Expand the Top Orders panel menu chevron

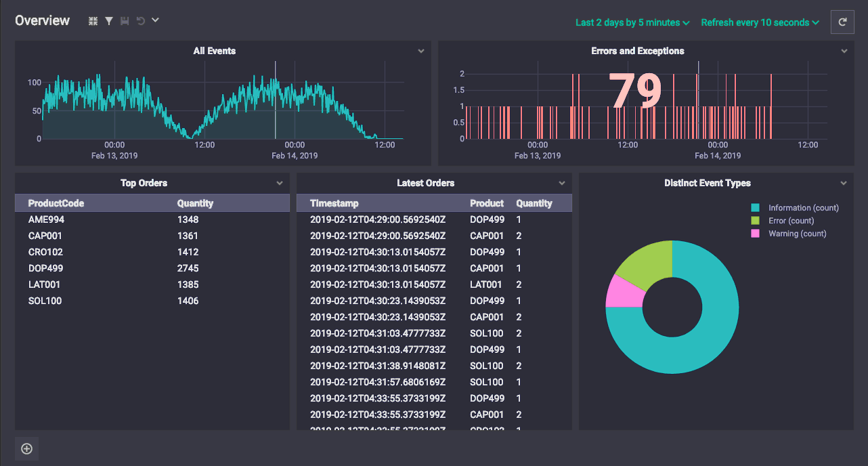pyautogui.click(x=280, y=184)
